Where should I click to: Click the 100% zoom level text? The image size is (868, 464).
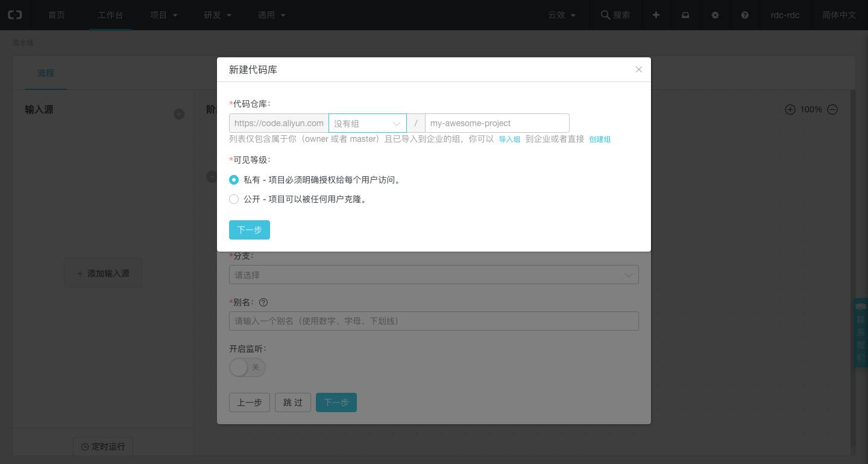tap(811, 109)
